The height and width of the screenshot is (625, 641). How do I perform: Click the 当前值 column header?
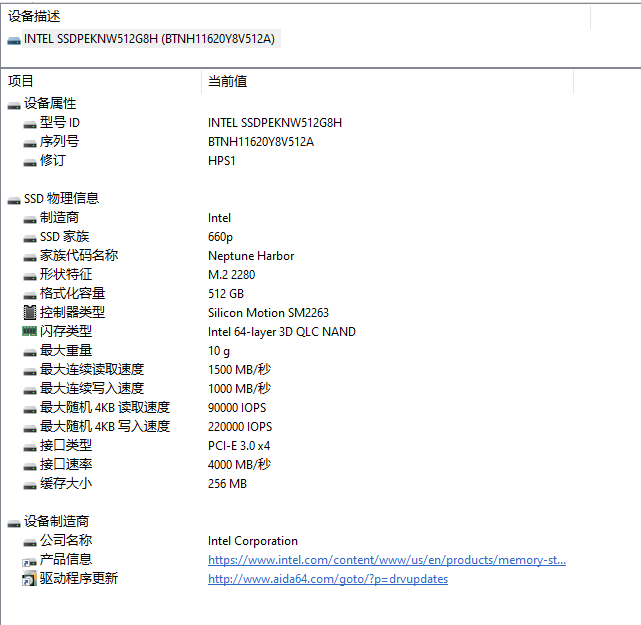tap(227, 81)
